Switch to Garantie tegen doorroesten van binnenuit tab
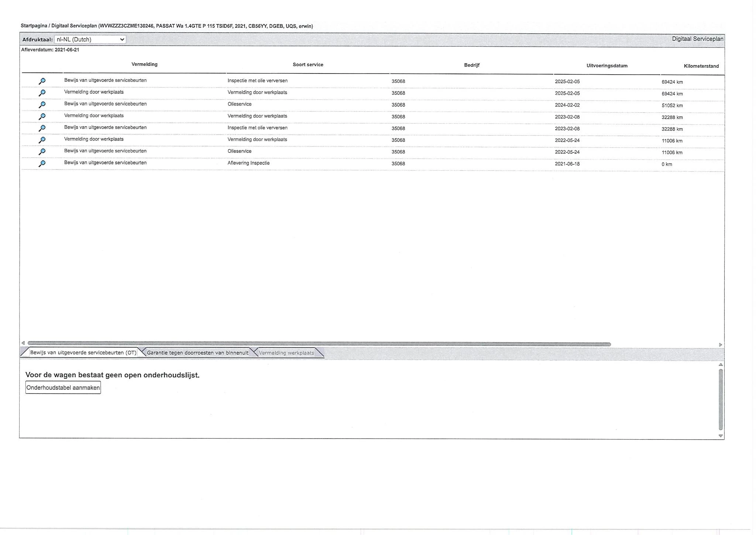The image size is (756, 535). click(197, 353)
